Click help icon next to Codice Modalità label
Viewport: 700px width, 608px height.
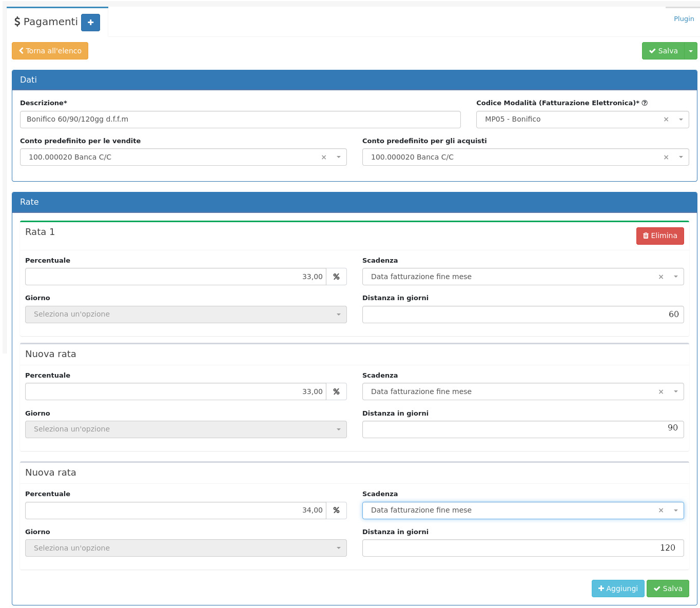click(x=645, y=103)
